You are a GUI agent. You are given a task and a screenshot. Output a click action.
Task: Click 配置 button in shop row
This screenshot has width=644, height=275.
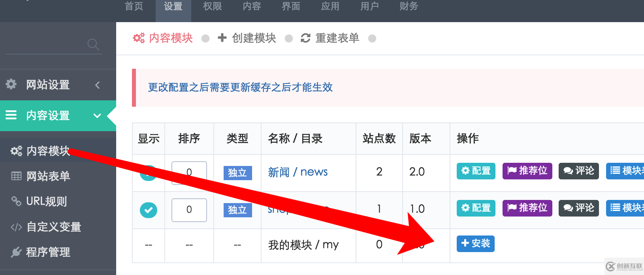pos(476,208)
